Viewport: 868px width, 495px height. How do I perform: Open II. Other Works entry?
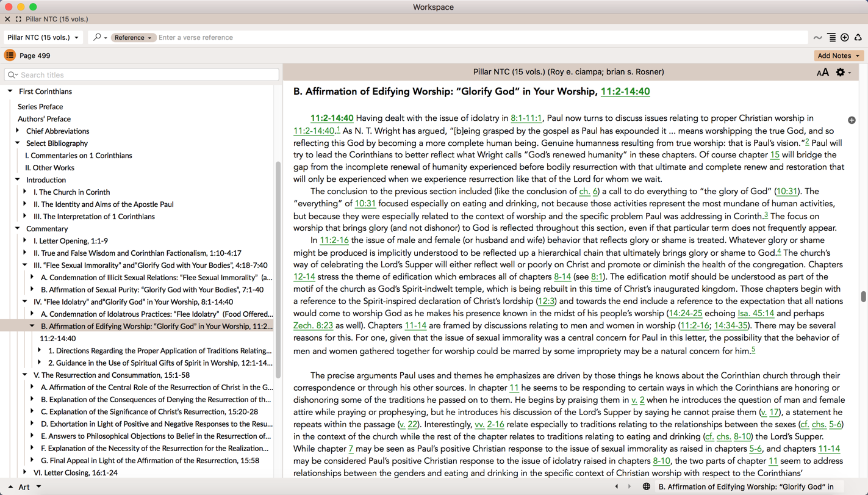pyautogui.click(x=49, y=168)
